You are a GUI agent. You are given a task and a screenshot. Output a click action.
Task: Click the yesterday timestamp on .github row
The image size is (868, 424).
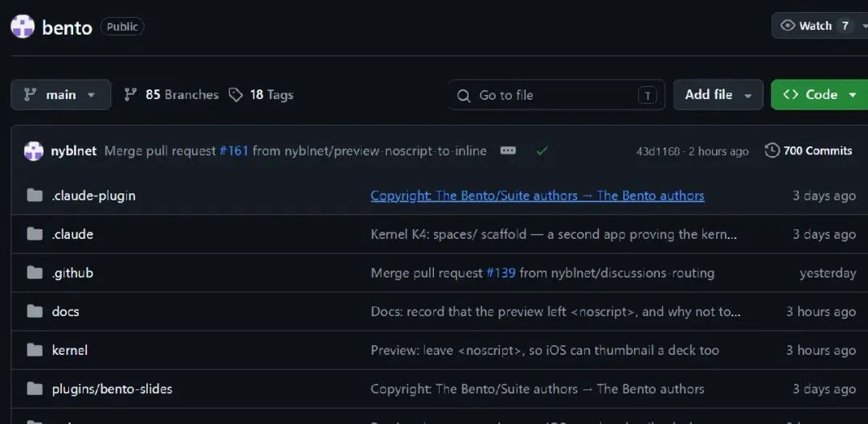click(x=828, y=274)
